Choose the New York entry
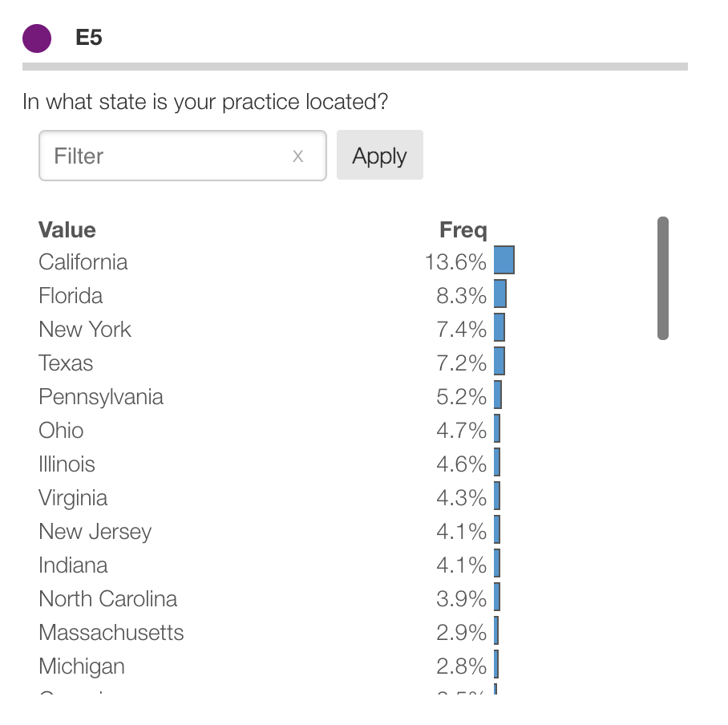The height and width of the screenshot is (725, 728). point(85,330)
